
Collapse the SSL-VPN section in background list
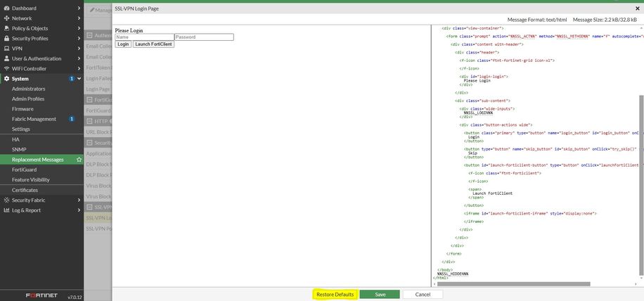(x=90, y=207)
